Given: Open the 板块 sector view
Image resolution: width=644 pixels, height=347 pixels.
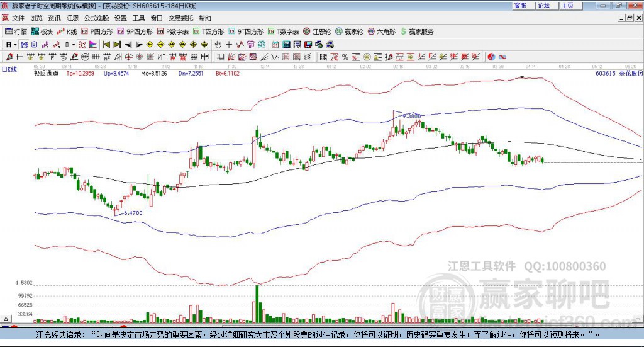Looking at the screenshot, I should [x=42, y=31].
